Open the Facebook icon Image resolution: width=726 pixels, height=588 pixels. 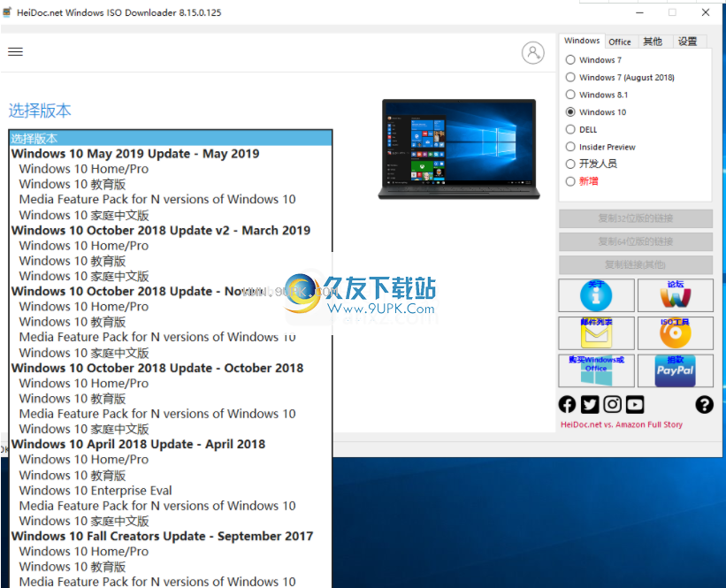567,404
